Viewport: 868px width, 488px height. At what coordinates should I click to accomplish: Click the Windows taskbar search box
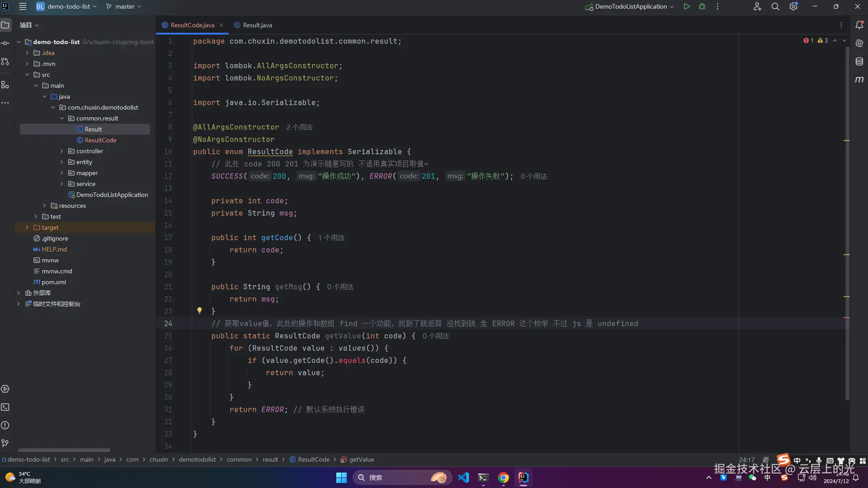[403, 478]
